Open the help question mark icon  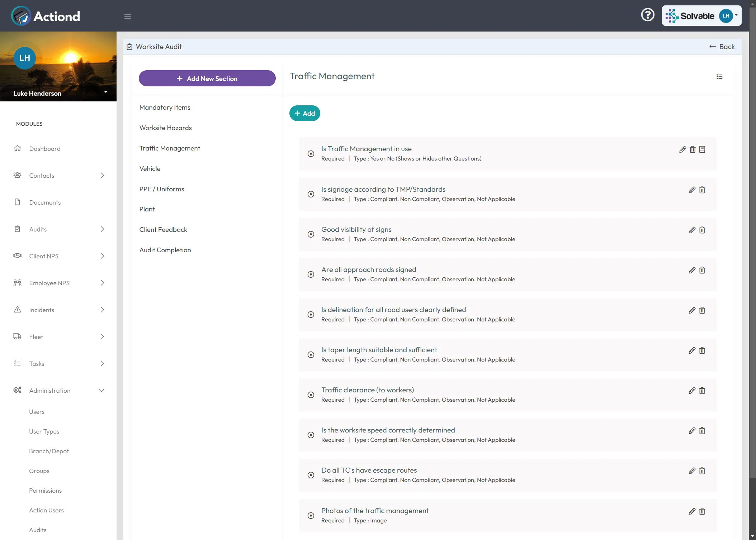(648, 14)
